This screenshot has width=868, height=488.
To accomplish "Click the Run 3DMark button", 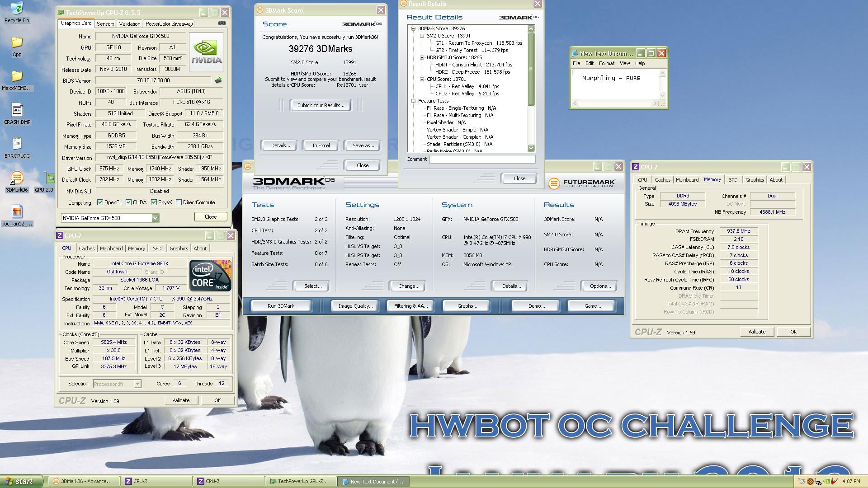I will coord(281,306).
